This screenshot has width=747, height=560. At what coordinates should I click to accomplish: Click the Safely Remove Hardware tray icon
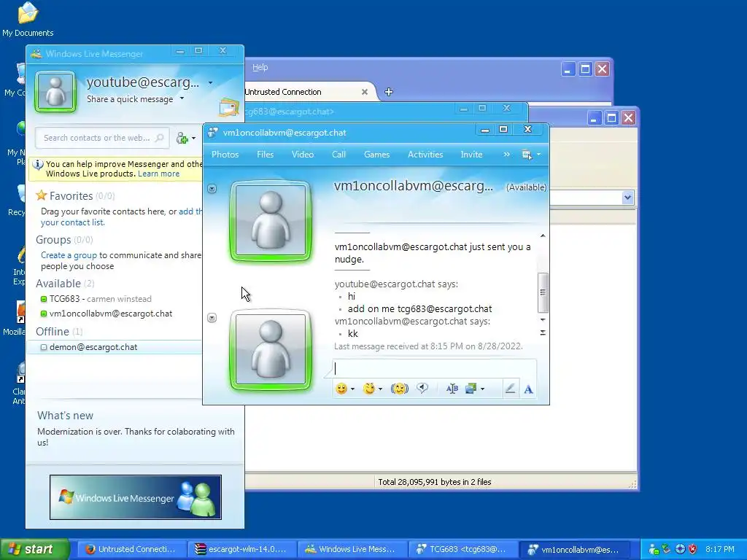pyautogui.click(x=666, y=549)
